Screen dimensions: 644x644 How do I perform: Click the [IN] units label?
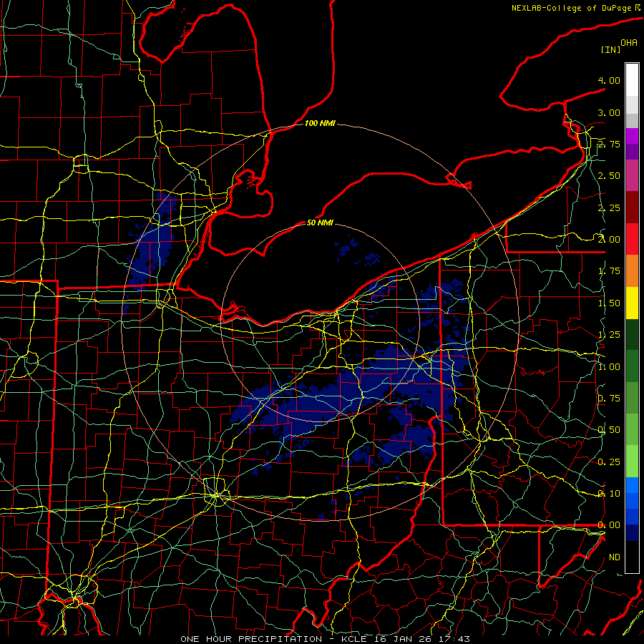point(610,49)
